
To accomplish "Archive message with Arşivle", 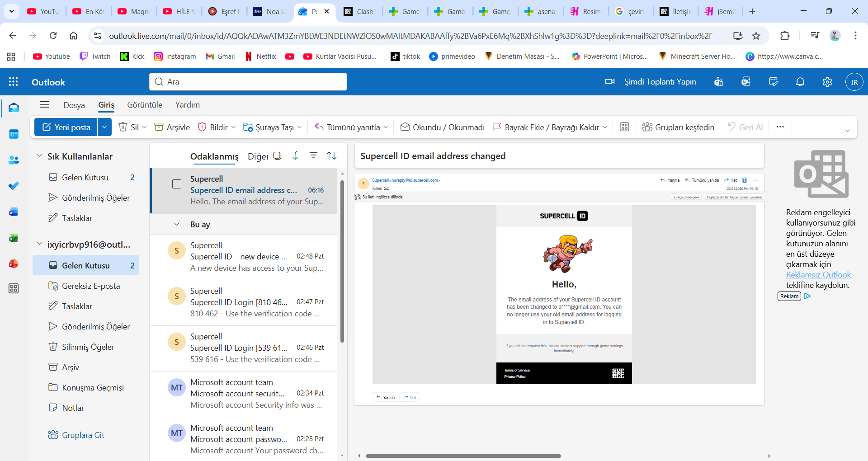I will tap(172, 127).
